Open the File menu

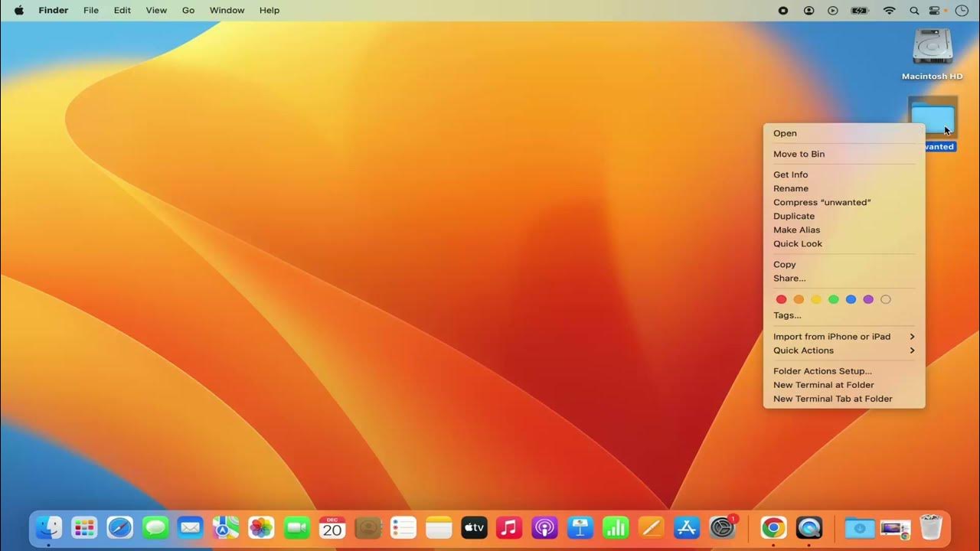[x=91, y=10]
